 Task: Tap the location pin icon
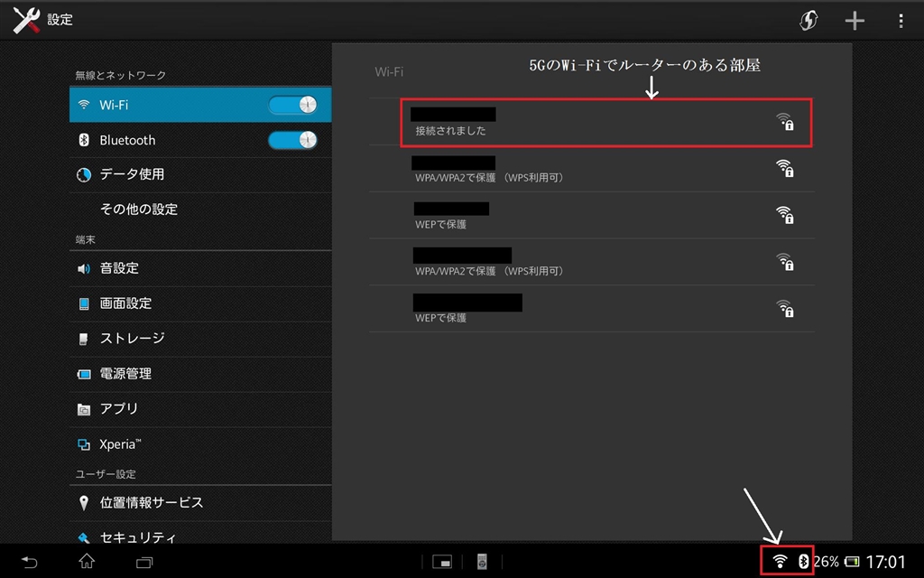pyautogui.click(x=84, y=502)
